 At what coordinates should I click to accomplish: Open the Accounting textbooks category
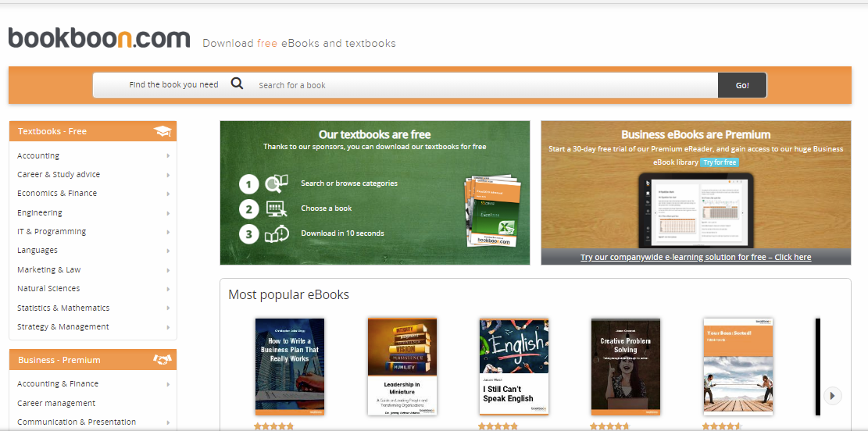38,156
